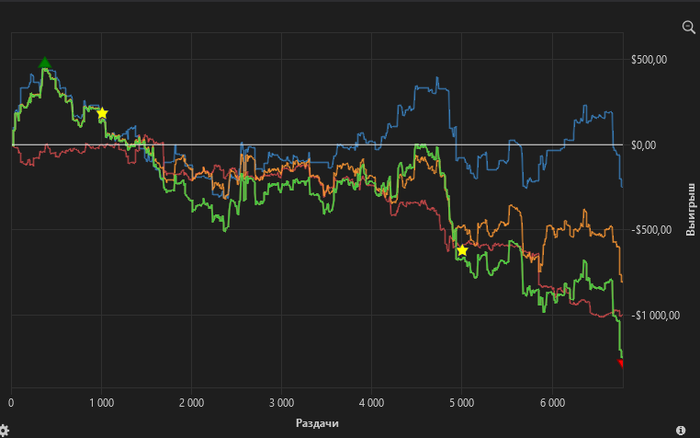
Task: Click the yellow star near 1 000 hands
Action: click(102, 113)
